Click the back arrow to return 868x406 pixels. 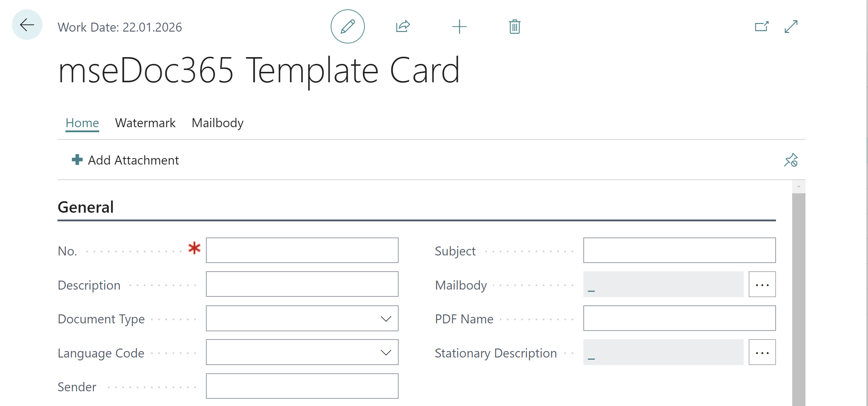pyautogui.click(x=27, y=25)
